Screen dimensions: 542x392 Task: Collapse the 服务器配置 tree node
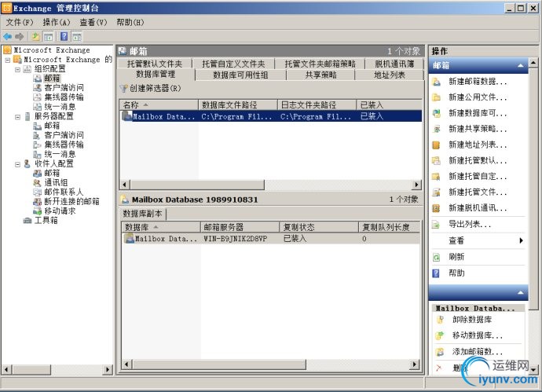pos(17,117)
